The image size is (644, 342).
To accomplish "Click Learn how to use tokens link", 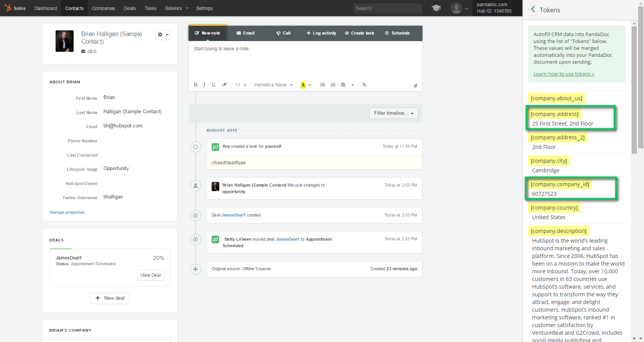I will click(564, 74).
